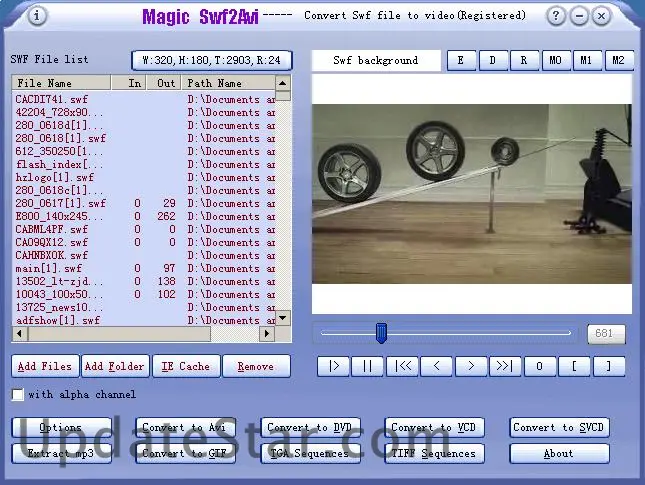Viewport: 645px width, 485px height.
Task: Select CABML4PF.swf in the list
Action: click(x=144, y=229)
